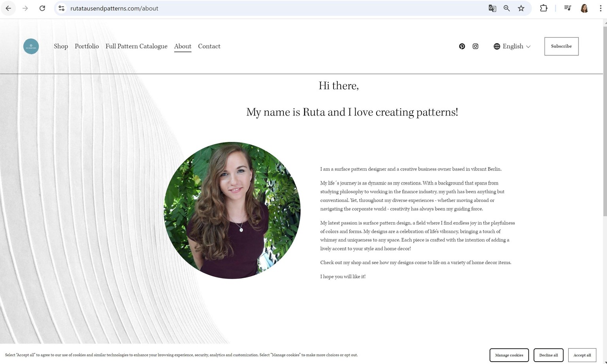Viewport: 607px width, 364px height.
Task: Click the circular portrait photo of Ruta
Action: (232, 210)
